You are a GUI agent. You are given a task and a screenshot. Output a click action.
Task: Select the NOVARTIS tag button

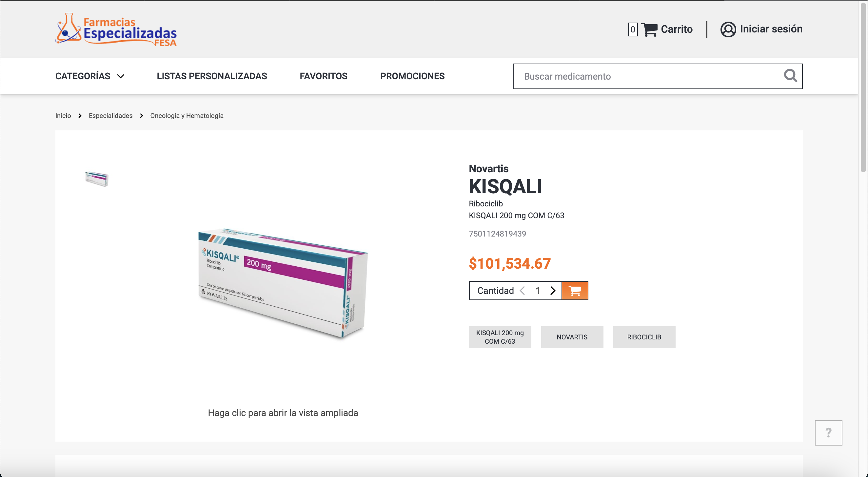(x=572, y=337)
